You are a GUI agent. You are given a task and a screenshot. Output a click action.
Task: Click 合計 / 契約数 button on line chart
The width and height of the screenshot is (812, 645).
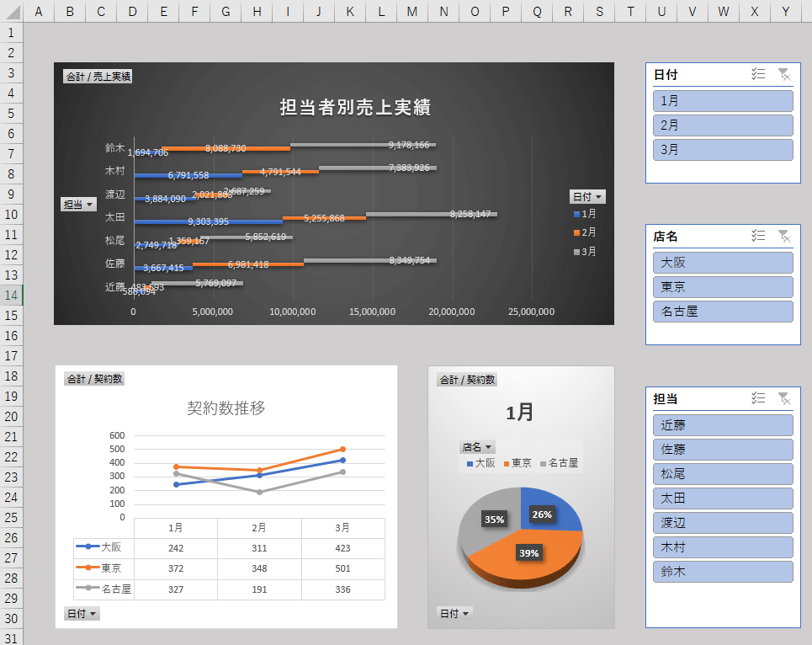pos(94,379)
